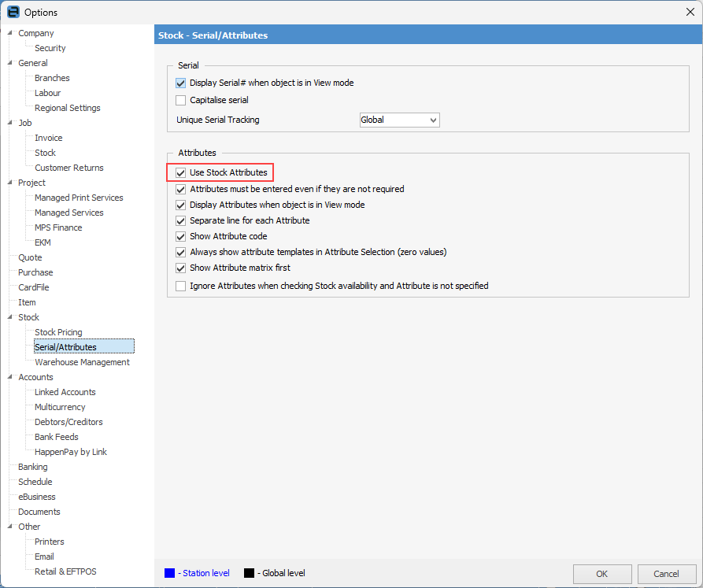The image size is (703, 588).
Task: Open the Retail & EFTPOS options
Action: 65,571
